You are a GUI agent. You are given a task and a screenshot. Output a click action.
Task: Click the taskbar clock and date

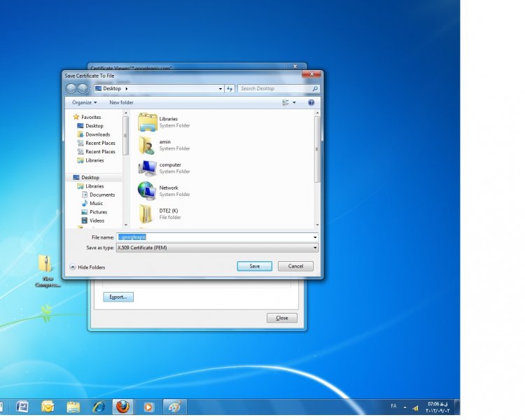coord(437,407)
